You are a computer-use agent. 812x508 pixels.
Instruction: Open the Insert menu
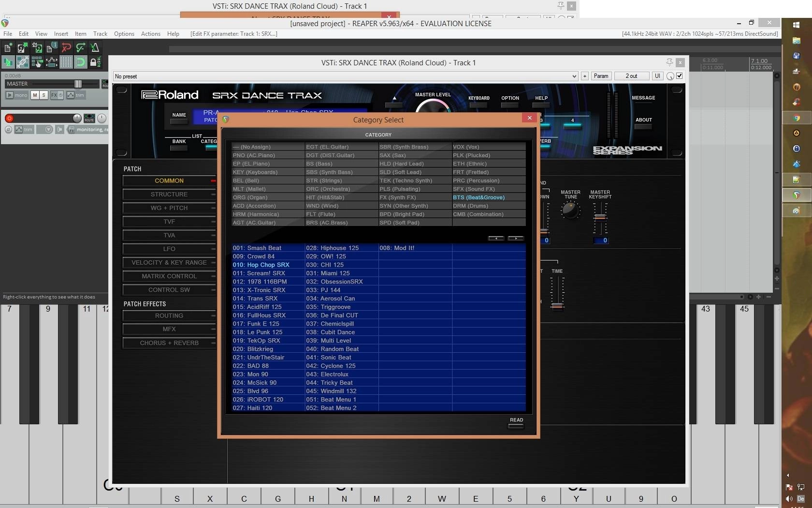tap(61, 34)
